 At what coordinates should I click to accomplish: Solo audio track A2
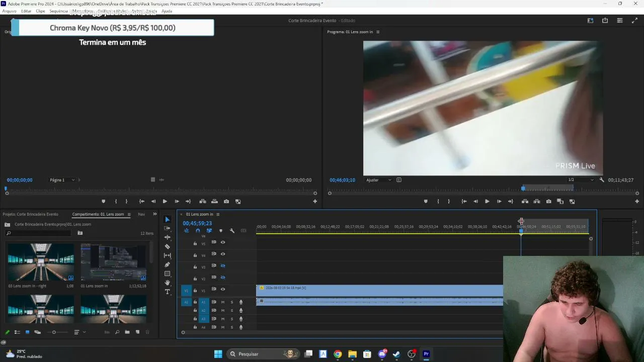232,311
